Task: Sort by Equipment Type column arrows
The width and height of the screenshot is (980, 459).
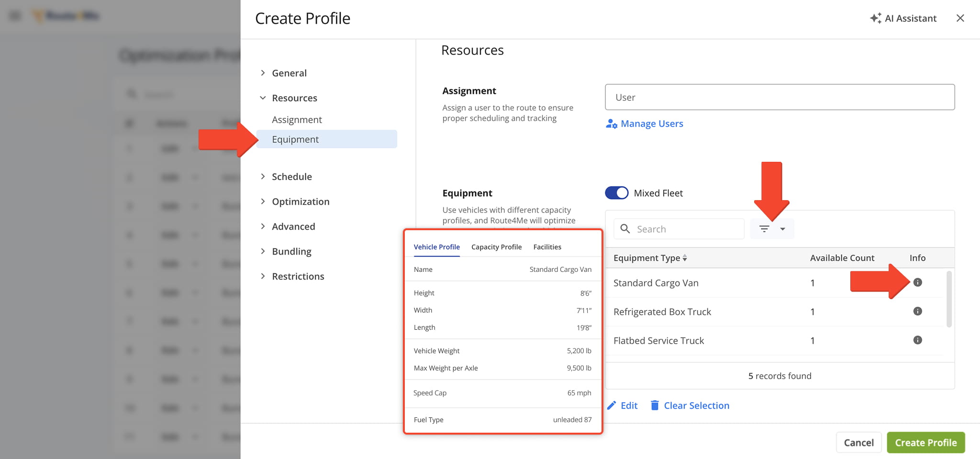Action: (x=685, y=258)
